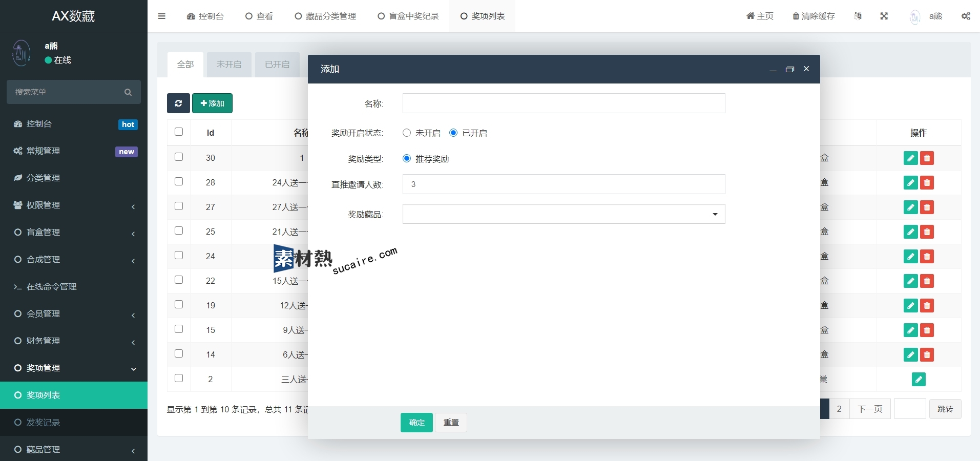Image resolution: width=980 pixels, height=461 pixels.
Task: Click the delete trash icon for row 25
Action: point(927,232)
